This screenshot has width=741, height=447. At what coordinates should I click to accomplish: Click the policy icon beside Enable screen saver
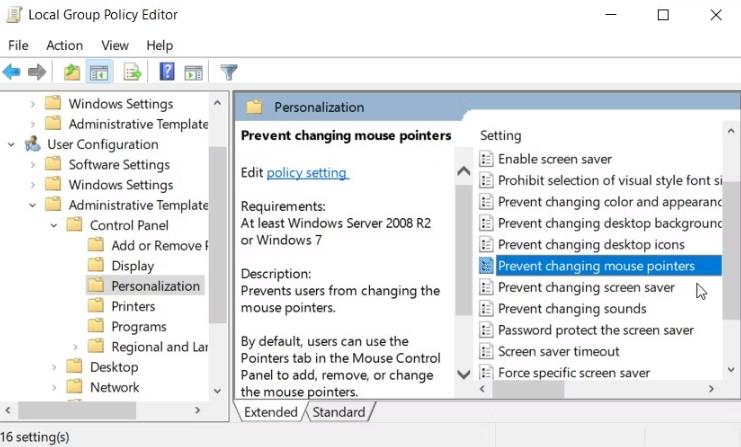(486, 159)
